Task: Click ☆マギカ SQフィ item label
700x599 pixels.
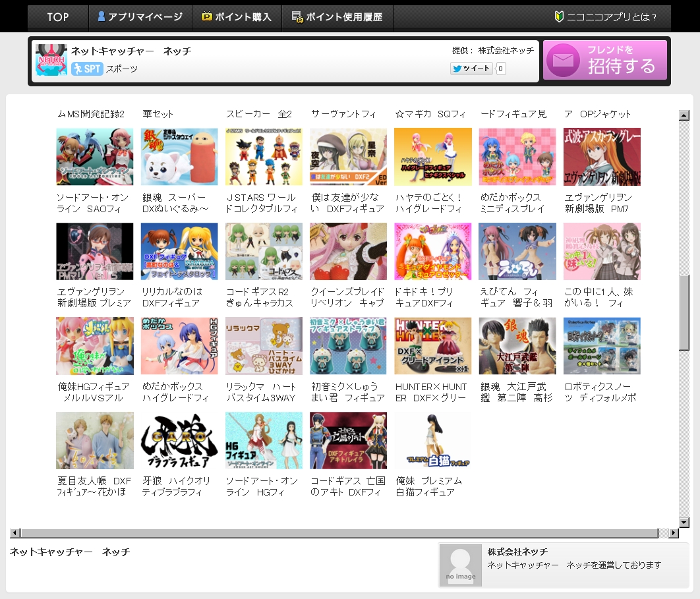Action: click(x=430, y=114)
